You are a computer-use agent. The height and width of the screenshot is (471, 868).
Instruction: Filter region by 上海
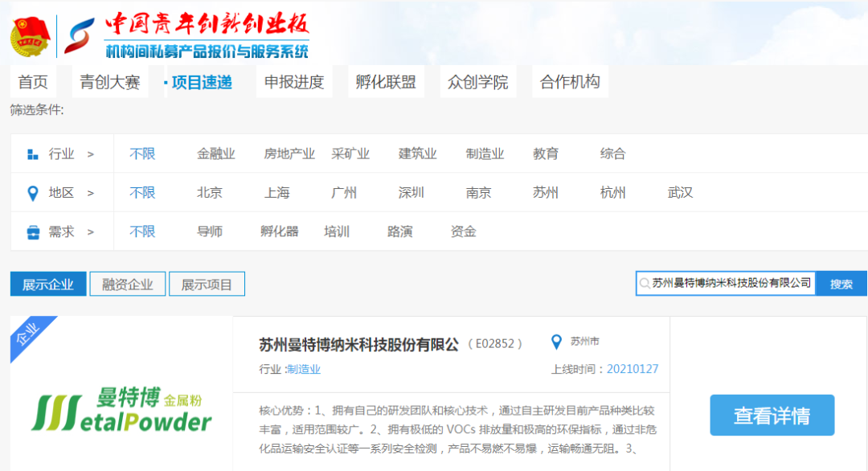(276, 193)
